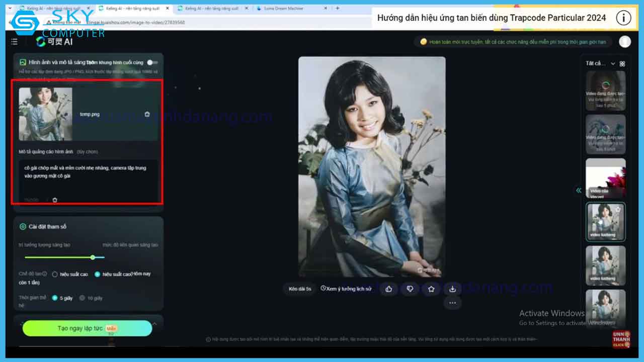Switch to the Luma Dream Machine tab
This screenshot has width=644, height=362.
point(292,8)
